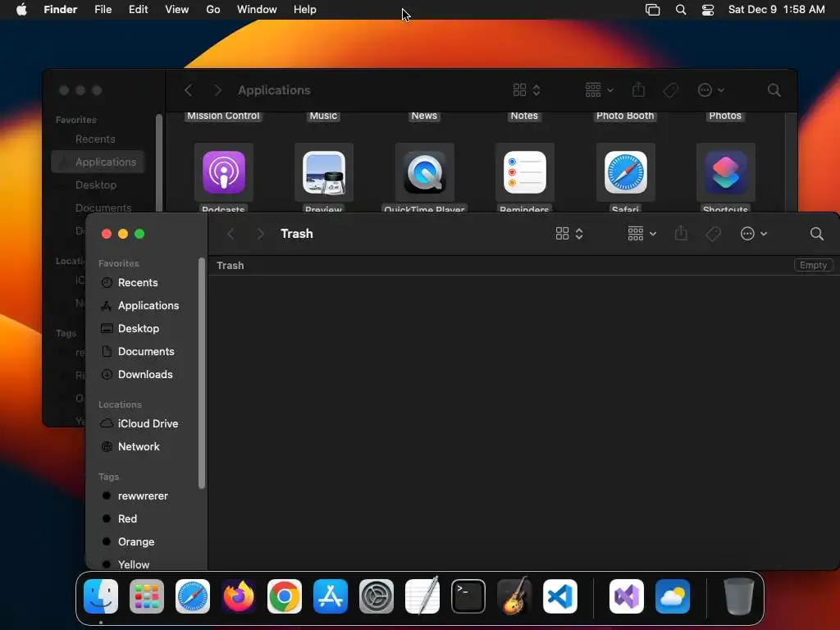The height and width of the screenshot is (630, 840).
Task: Open Launchpad in the Dock
Action: point(147,596)
